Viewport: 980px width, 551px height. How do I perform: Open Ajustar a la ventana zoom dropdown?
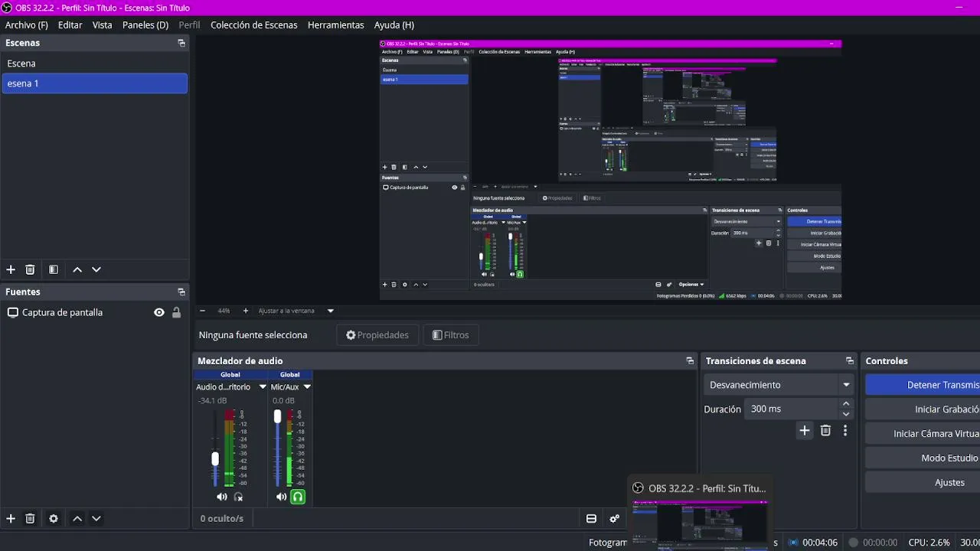331,311
